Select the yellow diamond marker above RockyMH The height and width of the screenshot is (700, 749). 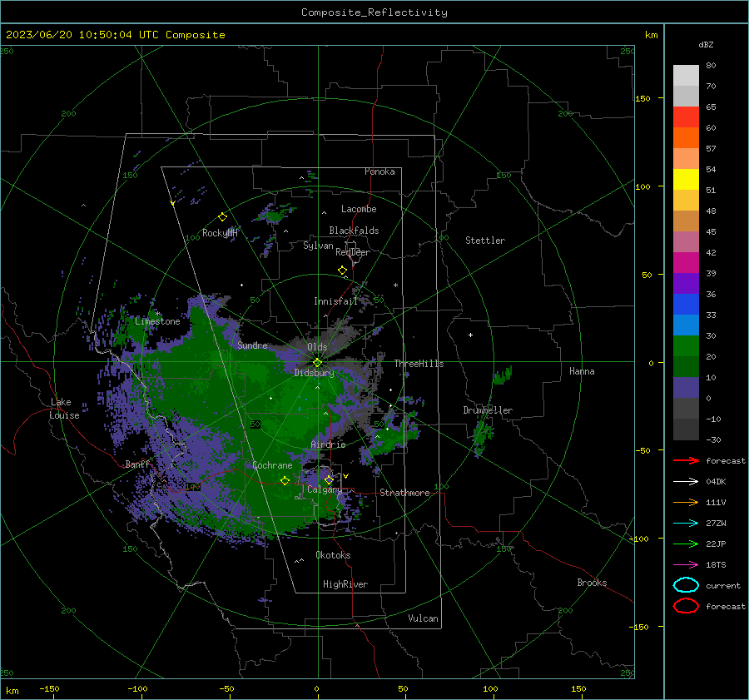pos(222,217)
